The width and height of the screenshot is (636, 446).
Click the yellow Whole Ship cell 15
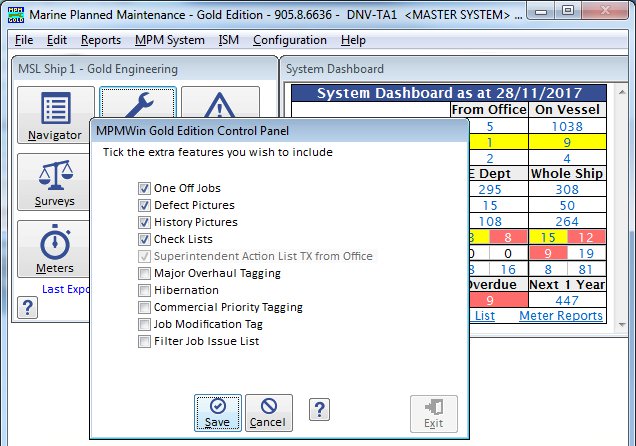[x=548, y=237]
